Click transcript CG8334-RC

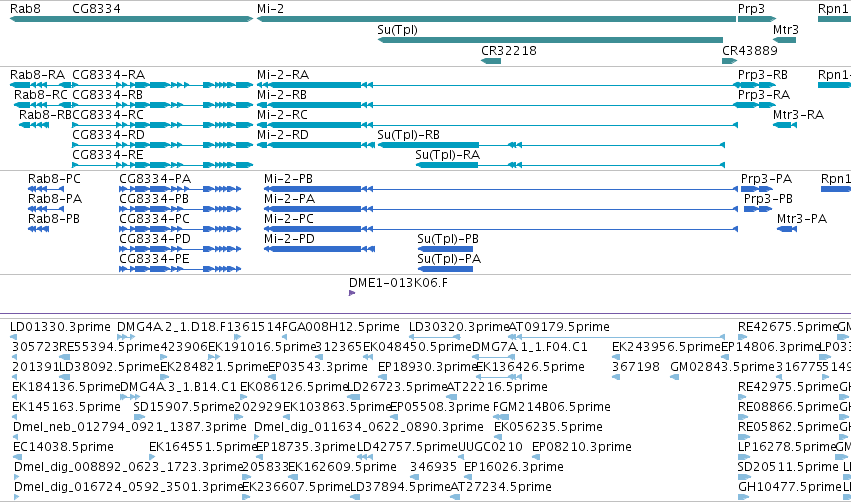162,125
